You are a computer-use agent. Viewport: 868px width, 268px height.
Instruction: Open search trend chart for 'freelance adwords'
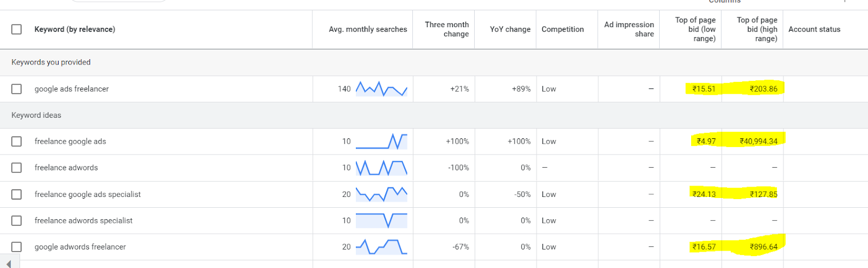click(381, 168)
